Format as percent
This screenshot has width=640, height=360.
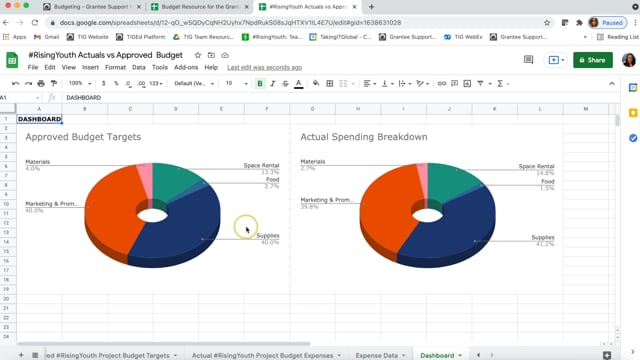click(116, 84)
